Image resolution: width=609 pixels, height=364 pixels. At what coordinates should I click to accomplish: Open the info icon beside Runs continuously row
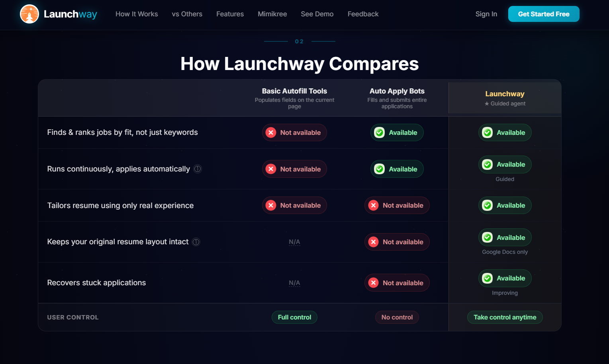(198, 169)
